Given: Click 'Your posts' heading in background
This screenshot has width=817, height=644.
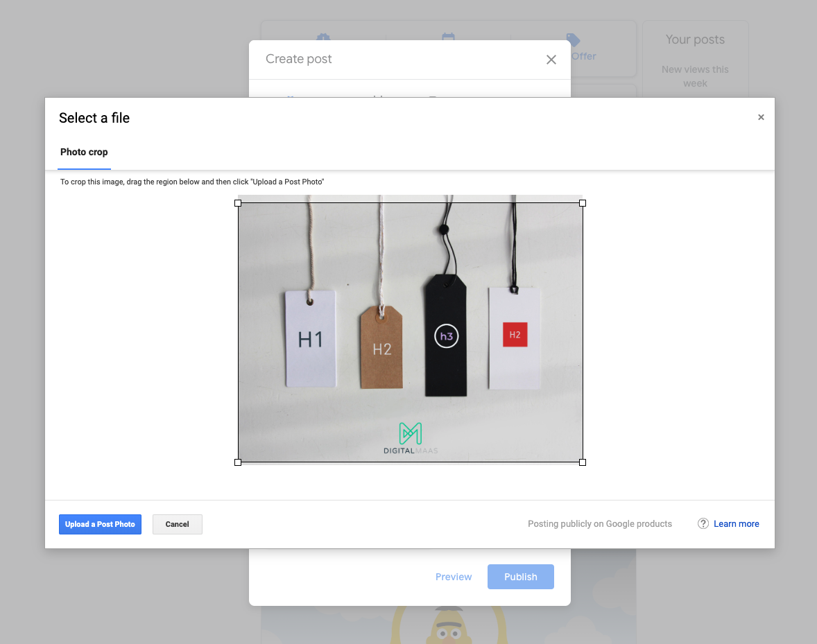Looking at the screenshot, I should (x=695, y=40).
